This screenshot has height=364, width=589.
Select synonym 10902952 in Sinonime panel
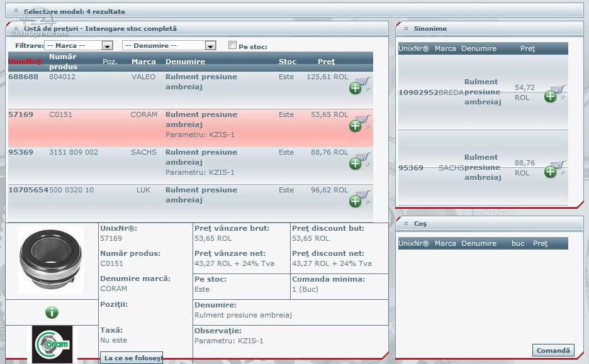pos(418,92)
